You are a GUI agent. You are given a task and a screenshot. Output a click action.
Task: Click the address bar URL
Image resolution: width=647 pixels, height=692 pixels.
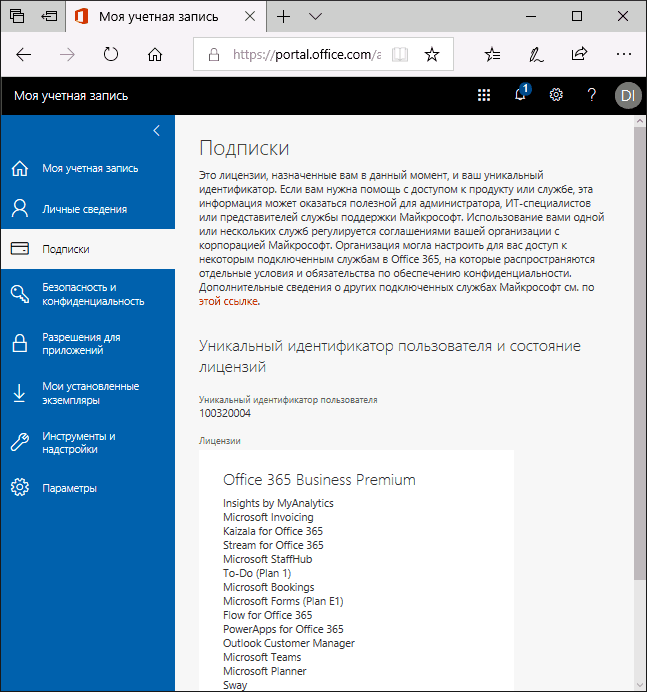(306, 54)
